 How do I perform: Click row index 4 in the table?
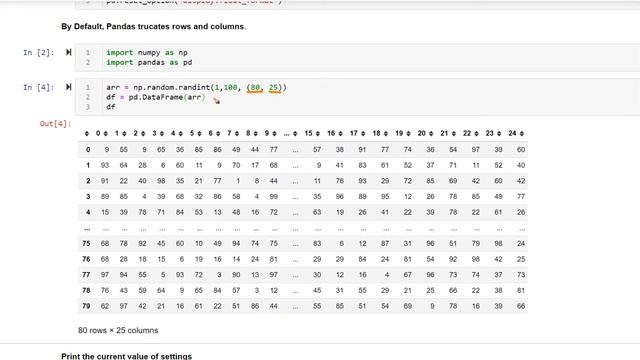click(88, 212)
